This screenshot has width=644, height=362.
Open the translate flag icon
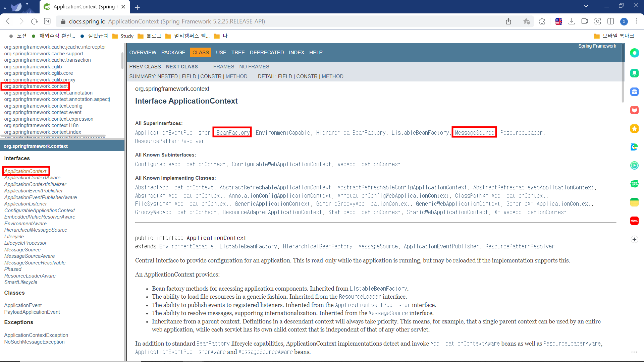pyautogui.click(x=559, y=21)
